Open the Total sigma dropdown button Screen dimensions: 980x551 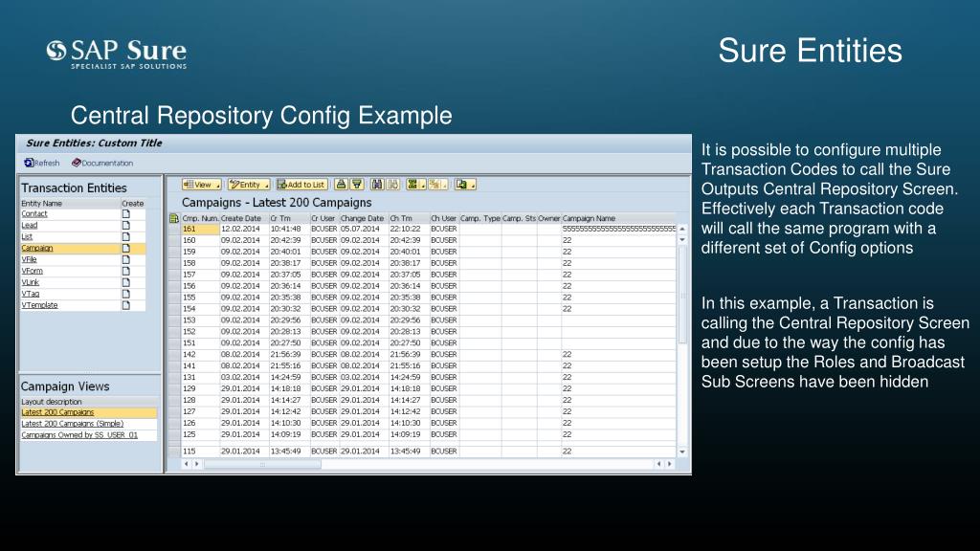pos(415,185)
